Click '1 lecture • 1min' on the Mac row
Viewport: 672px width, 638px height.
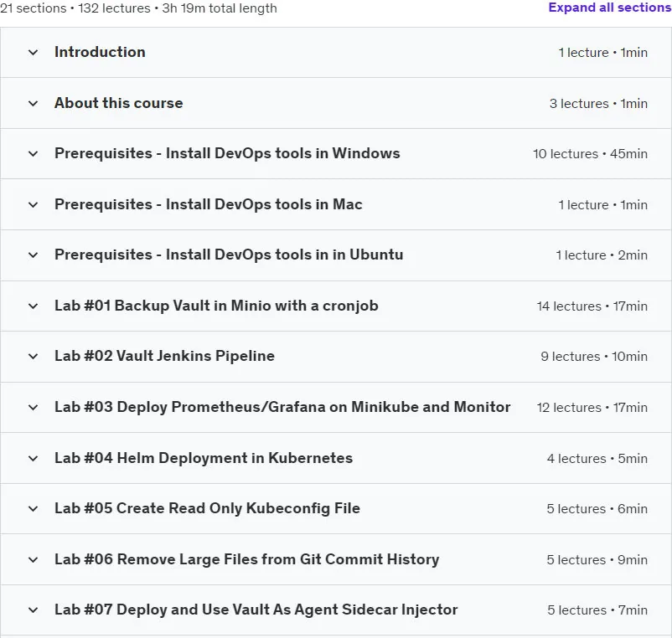[x=603, y=205]
